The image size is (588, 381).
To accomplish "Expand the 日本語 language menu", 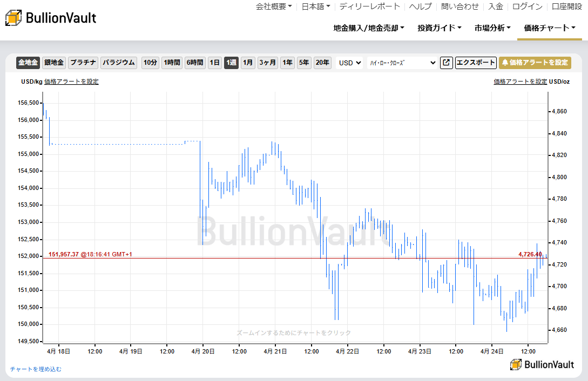I will click(x=314, y=7).
